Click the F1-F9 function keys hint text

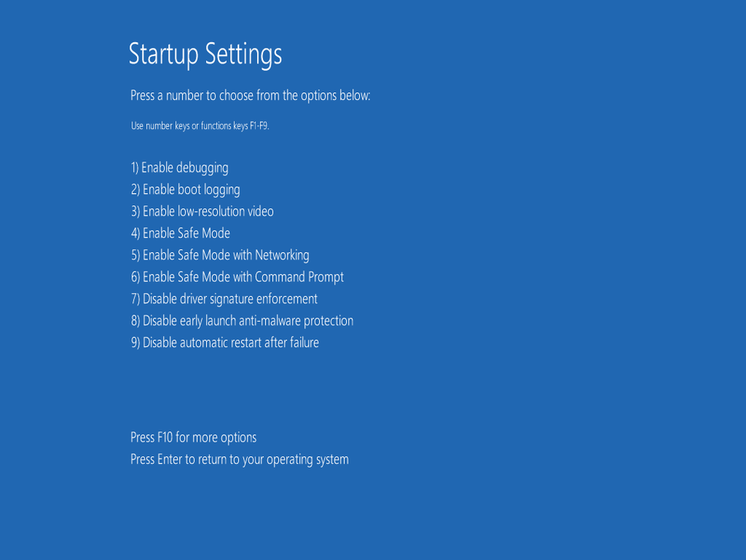pyautogui.click(x=200, y=125)
